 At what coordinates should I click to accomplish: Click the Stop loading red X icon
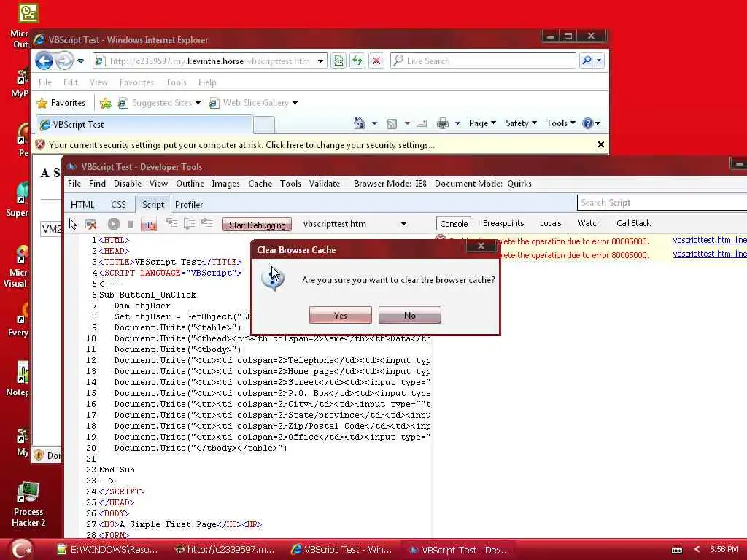click(376, 61)
